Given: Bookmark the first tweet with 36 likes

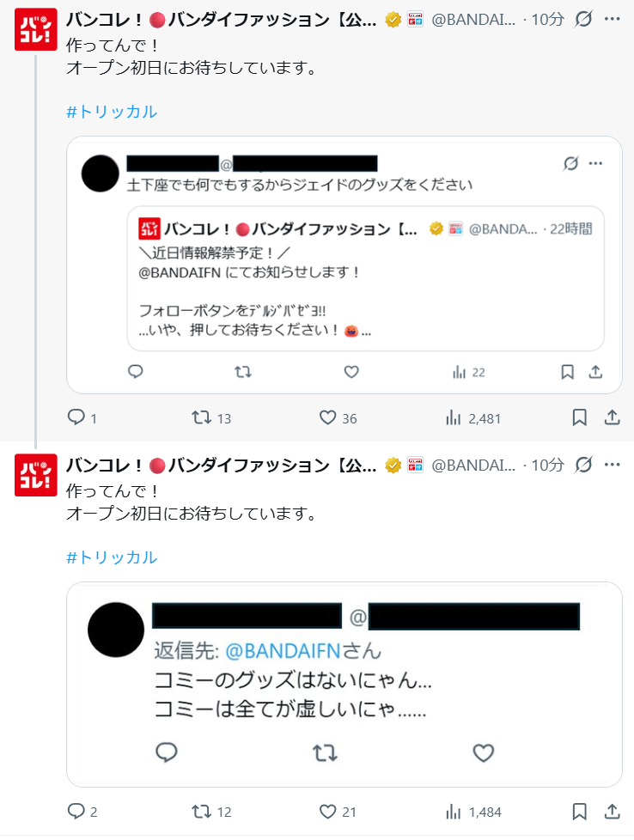Looking at the screenshot, I should (579, 418).
